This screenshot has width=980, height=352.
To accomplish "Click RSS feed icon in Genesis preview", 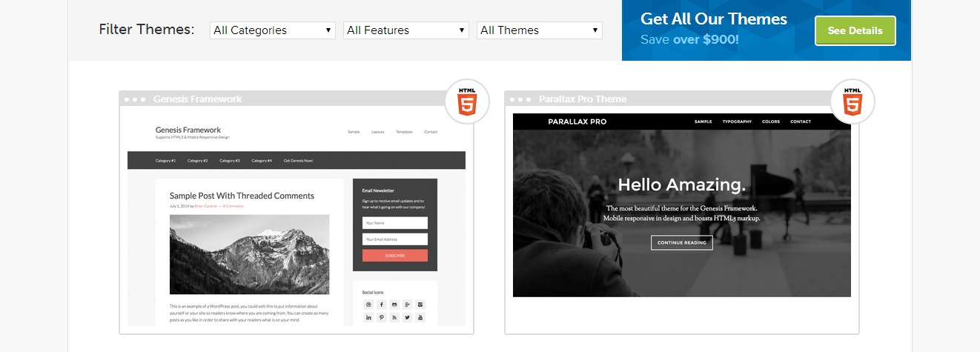I will [394, 317].
